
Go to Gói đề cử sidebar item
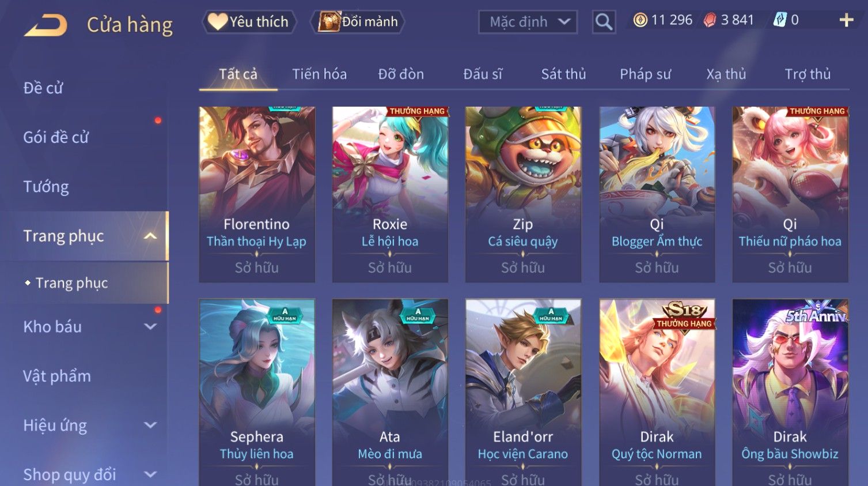(56, 137)
